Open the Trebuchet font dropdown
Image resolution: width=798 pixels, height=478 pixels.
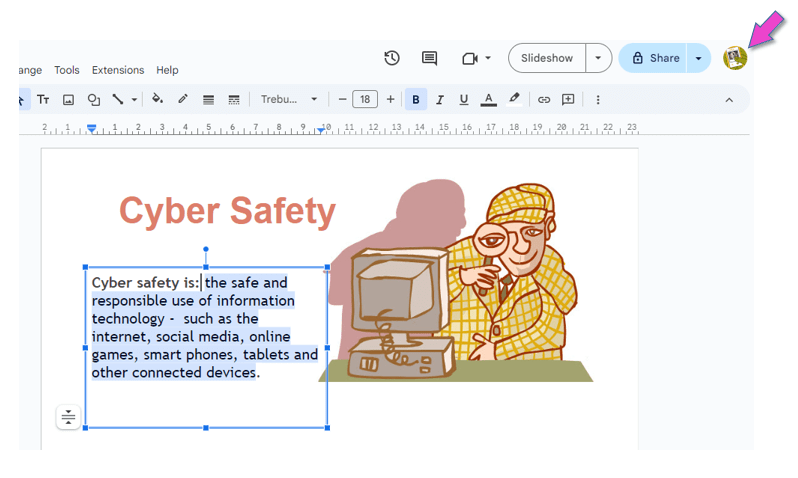point(288,100)
